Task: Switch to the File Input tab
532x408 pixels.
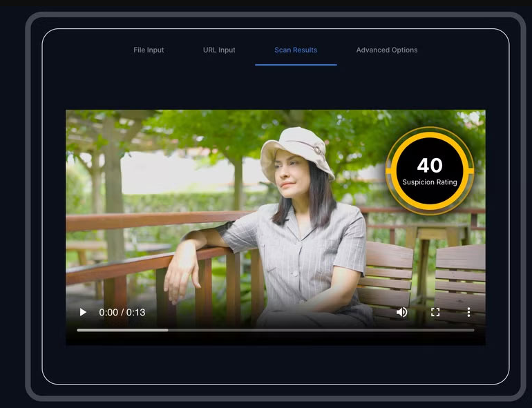Action: coord(149,50)
